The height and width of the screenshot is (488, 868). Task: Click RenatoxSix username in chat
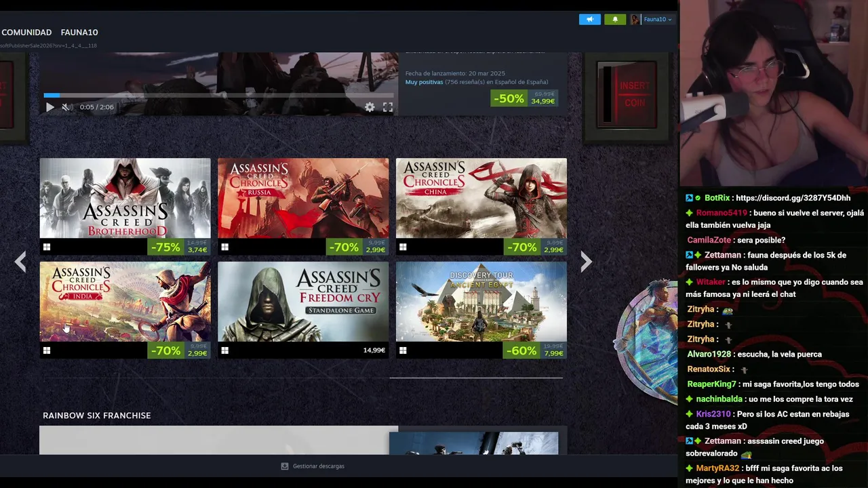click(709, 369)
